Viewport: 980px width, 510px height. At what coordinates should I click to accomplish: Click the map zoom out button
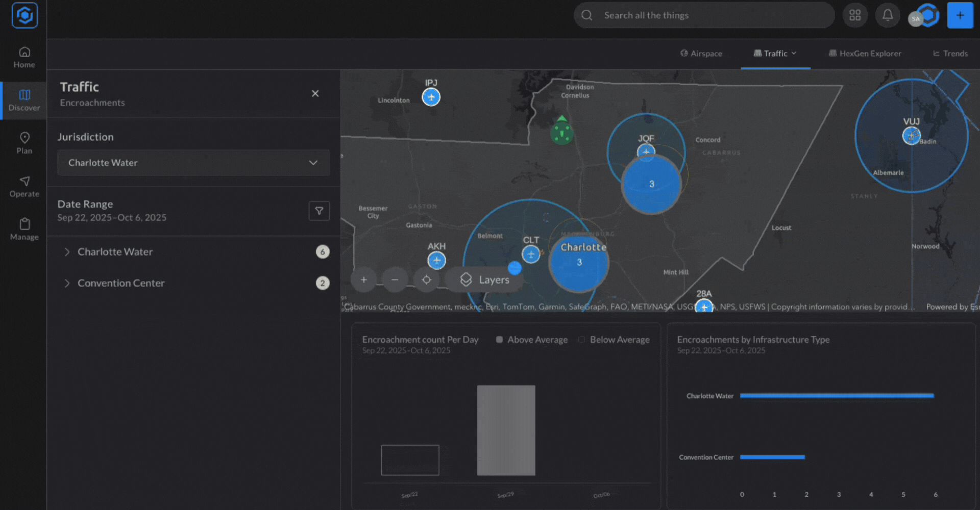(395, 279)
